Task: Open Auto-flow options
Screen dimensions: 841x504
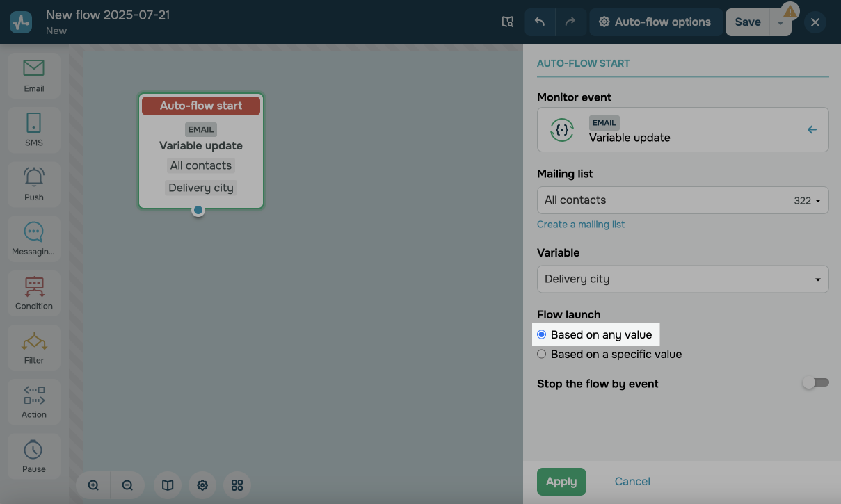Action: point(655,22)
